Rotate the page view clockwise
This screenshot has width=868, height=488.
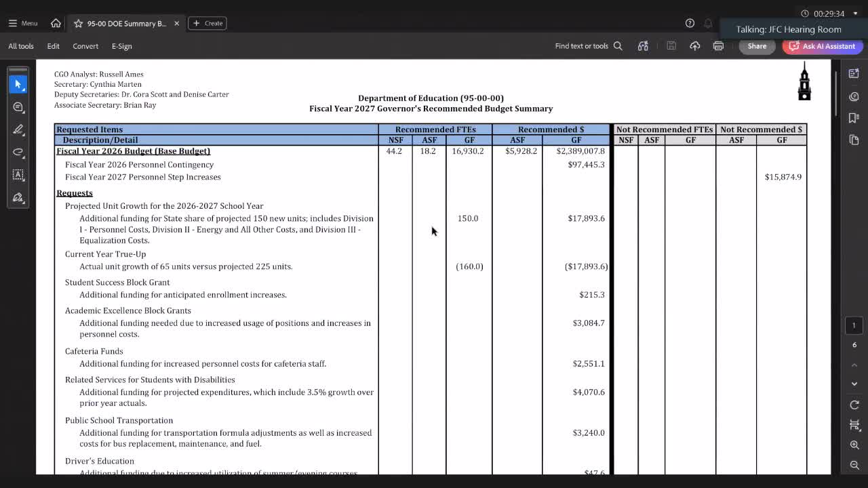point(854,405)
